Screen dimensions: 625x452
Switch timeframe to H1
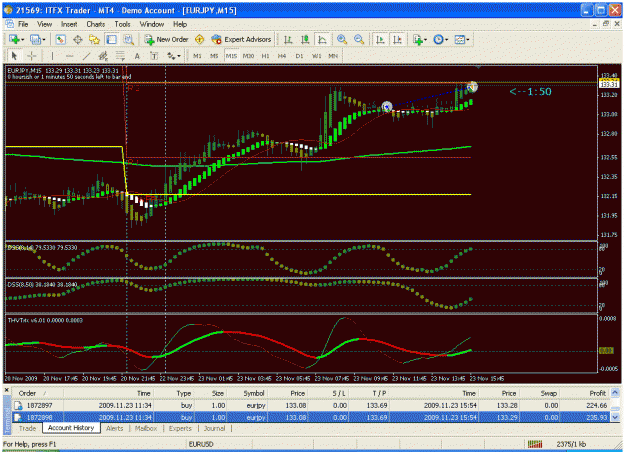click(x=265, y=56)
